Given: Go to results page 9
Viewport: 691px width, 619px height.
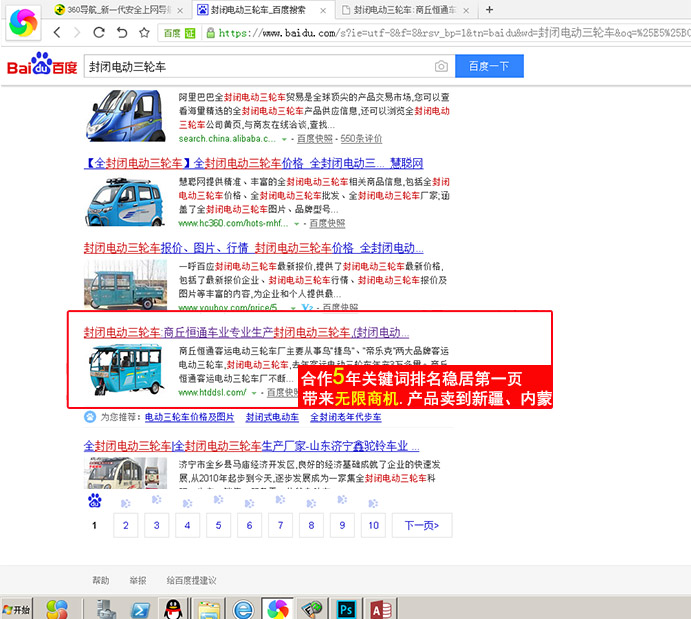Looking at the screenshot, I should coord(342,525).
